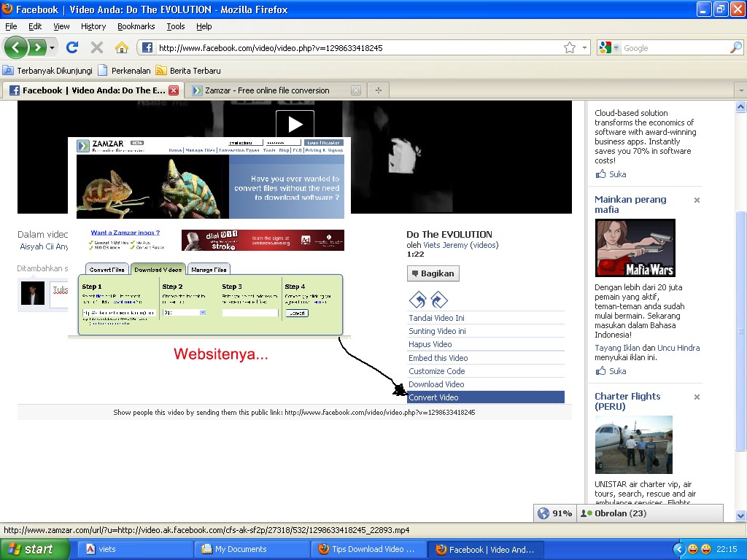
Task: Click the Charter Flights (PERU) ad title
Action: tap(627, 401)
